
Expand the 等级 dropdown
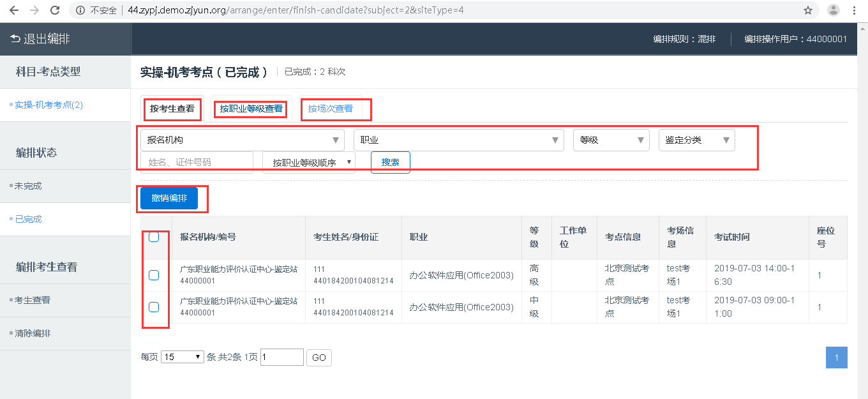[x=611, y=140]
